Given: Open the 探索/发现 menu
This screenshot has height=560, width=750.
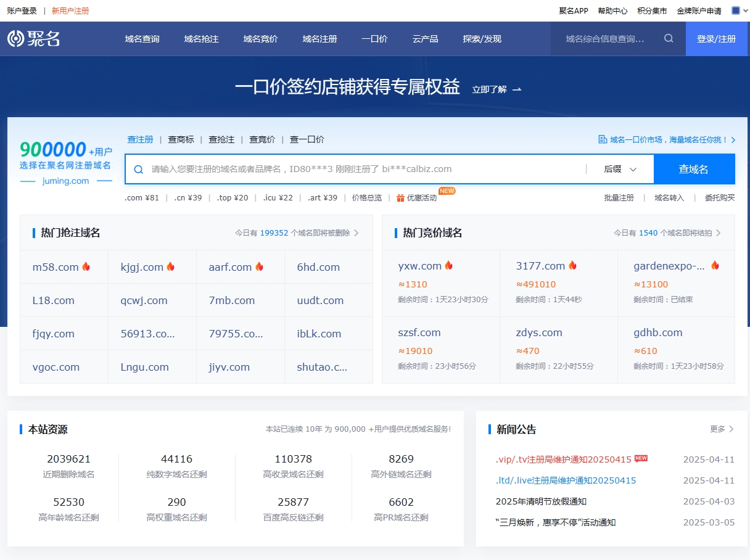Looking at the screenshot, I should [x=482, y=39].
